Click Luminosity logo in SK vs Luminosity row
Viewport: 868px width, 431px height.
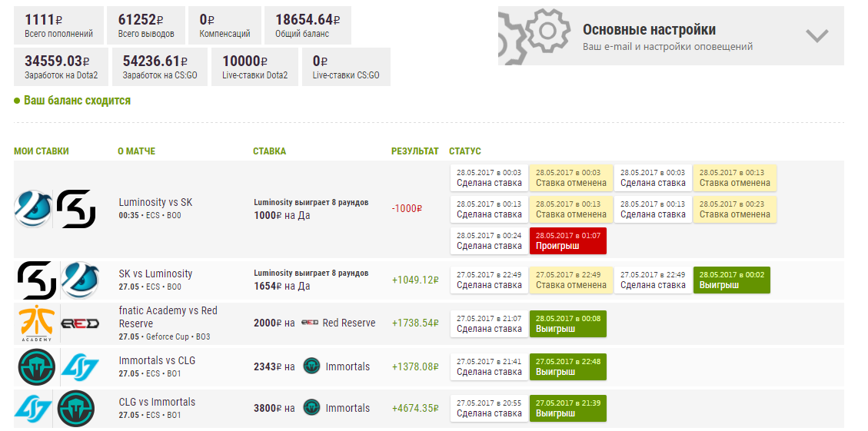79,280
